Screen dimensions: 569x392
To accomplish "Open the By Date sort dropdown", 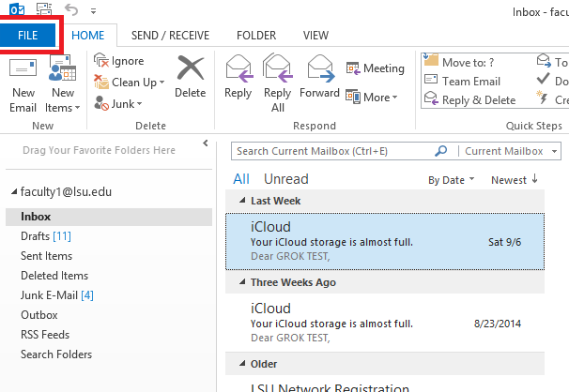I will 451,180.
